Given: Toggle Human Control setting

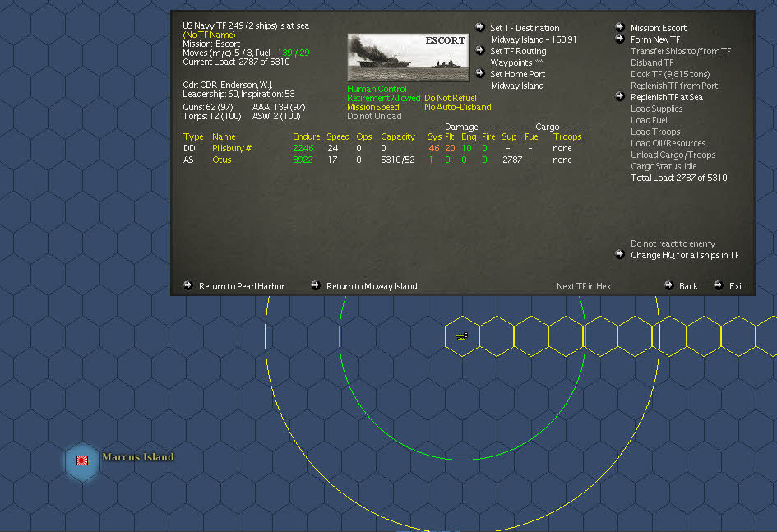Looking at the screenshot, I should tap(377, 89).
